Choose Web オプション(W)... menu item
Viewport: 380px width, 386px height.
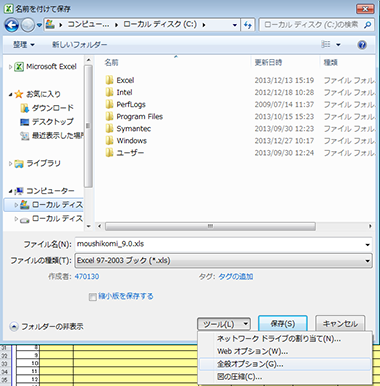click(x=285, y=351)
